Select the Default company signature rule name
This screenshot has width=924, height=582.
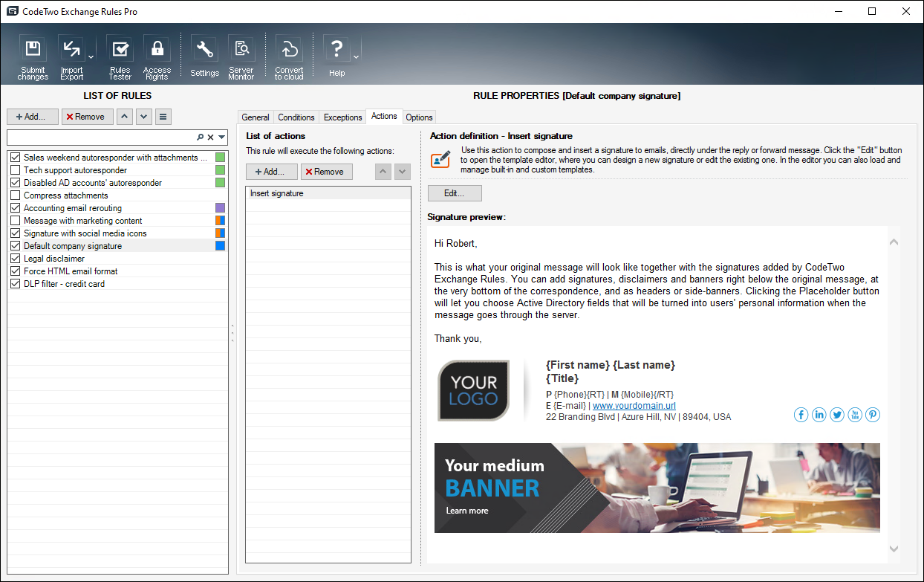click(73, 246)
